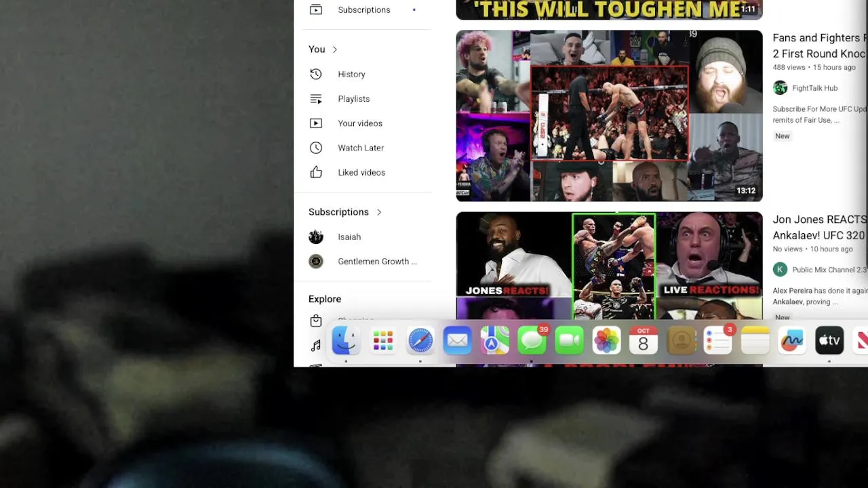The image size is (868, 488).
Task: Open Contacts from the dock
Action: [x=681, y=341]
